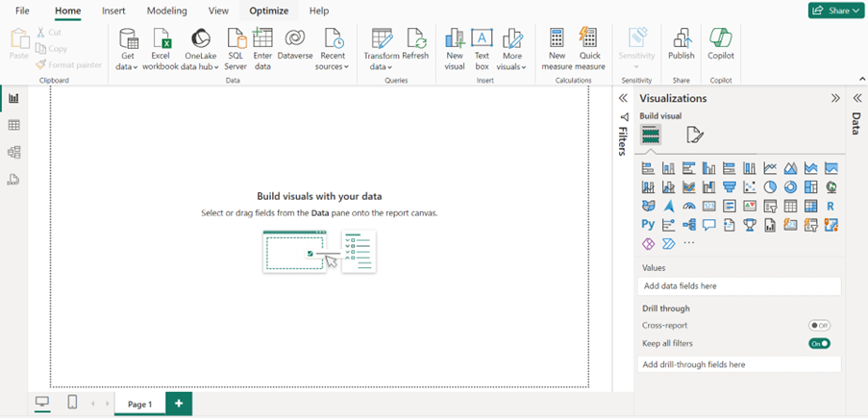Choose the funnel chart visual
This screenshot has width=868, height=418.
tap(730, 187)
